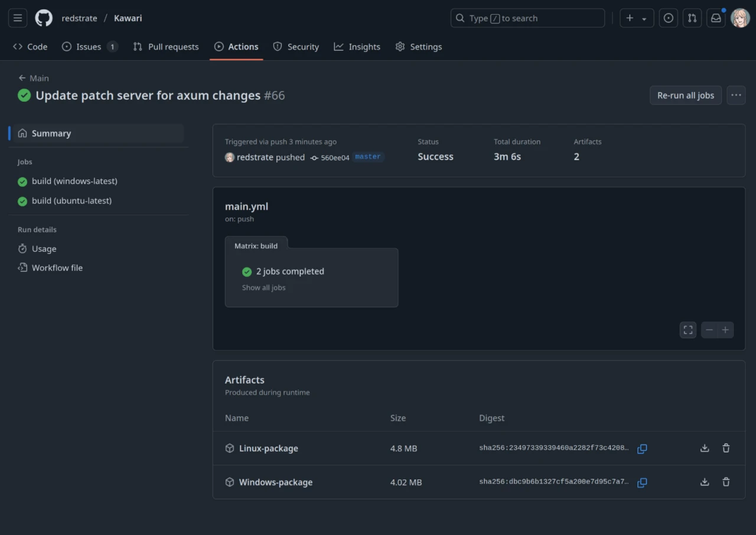
Task: Copy the Windows-package digest
Action: [x=642, y=482]
